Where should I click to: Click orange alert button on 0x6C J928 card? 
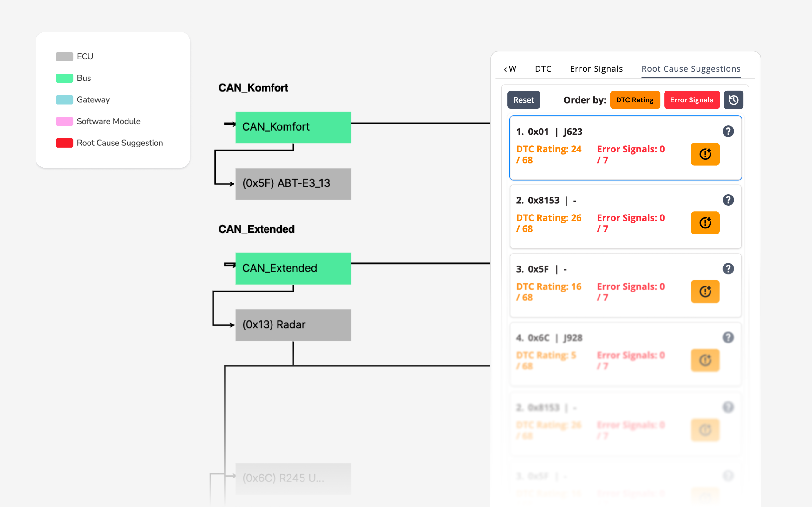coord(705,361)
